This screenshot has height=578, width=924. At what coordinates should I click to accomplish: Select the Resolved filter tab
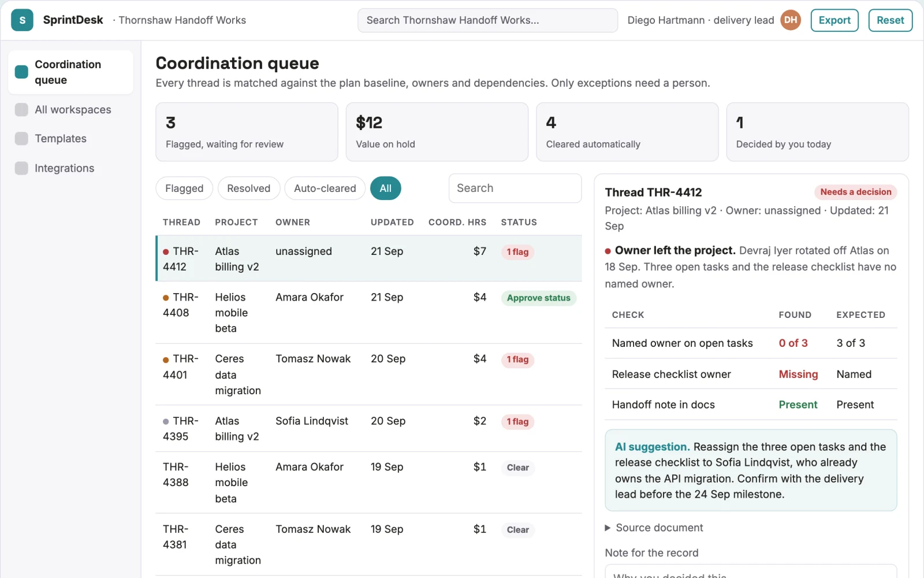click(248, 188)
